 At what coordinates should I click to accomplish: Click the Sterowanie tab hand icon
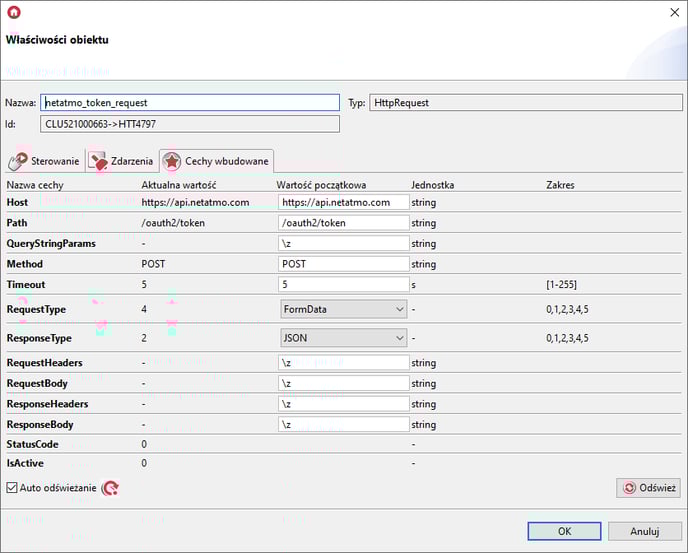coord(18,161)
